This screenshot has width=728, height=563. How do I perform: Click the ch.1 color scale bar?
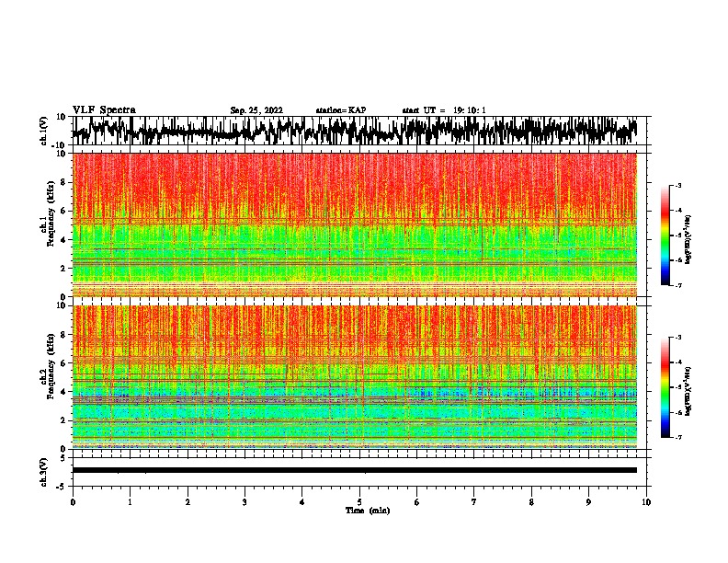(x=665, y=236)
